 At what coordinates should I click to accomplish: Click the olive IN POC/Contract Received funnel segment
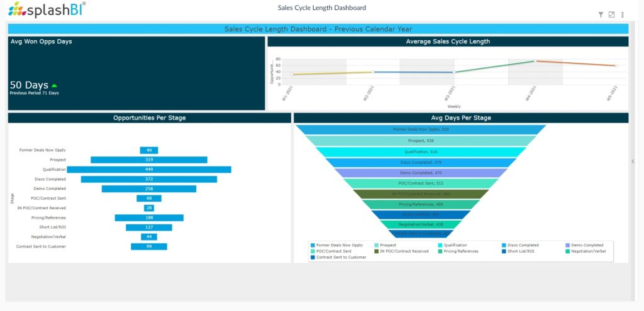pos(421,194)
